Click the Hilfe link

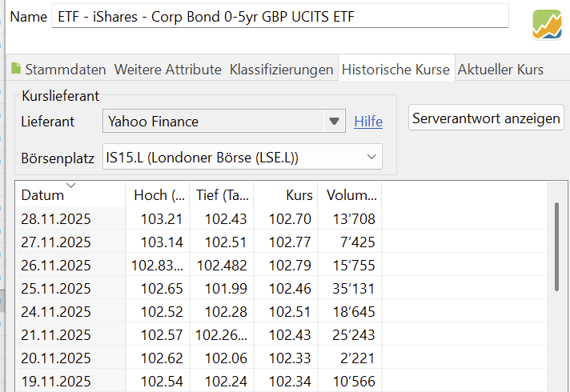pos(368,122)
